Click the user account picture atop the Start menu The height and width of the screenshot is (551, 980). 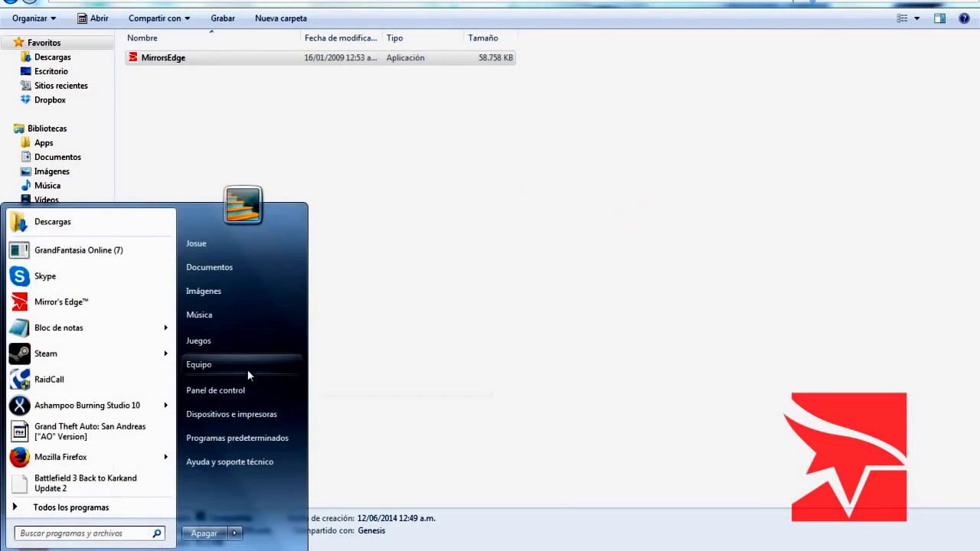point(243,205)
